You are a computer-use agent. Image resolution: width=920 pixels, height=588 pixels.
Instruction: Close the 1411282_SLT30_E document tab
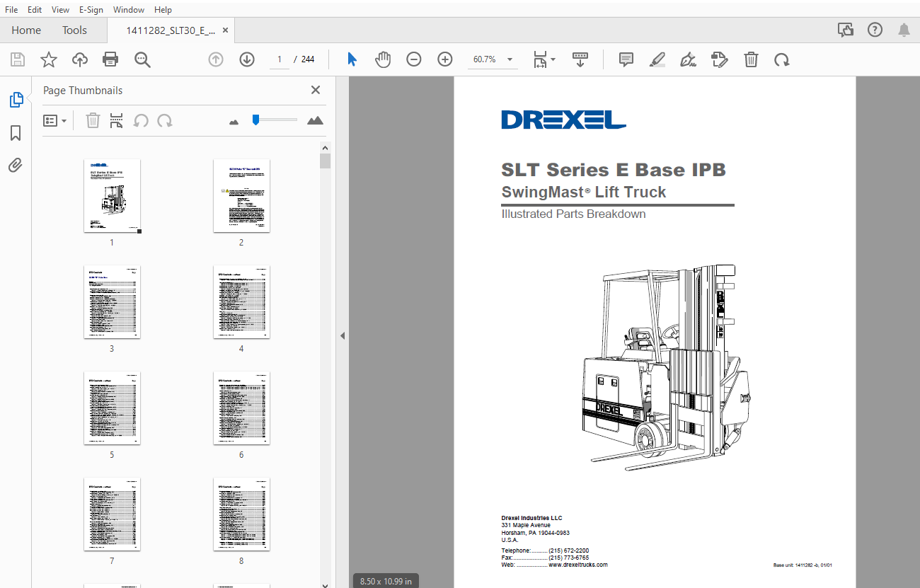coord(226,30)
